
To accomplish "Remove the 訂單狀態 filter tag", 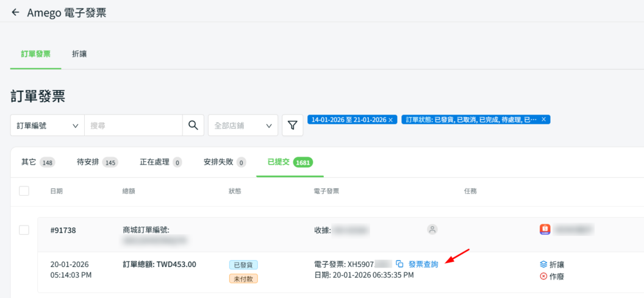I will point(543,119).
